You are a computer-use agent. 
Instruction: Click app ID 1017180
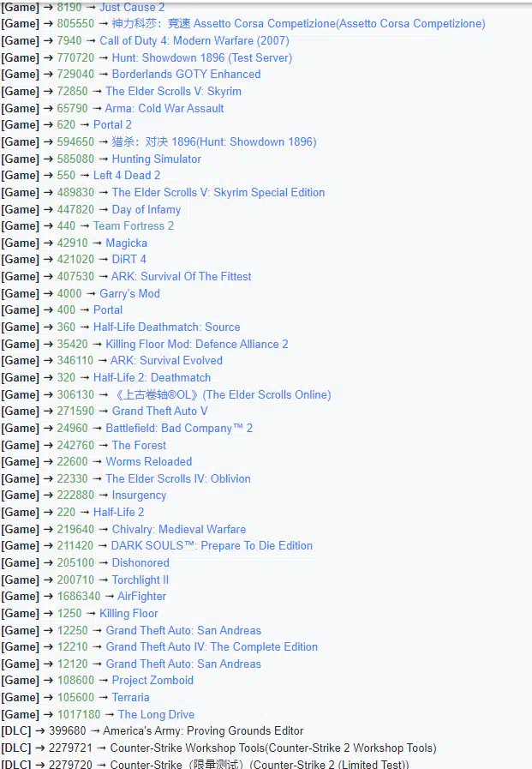[78, 715]
